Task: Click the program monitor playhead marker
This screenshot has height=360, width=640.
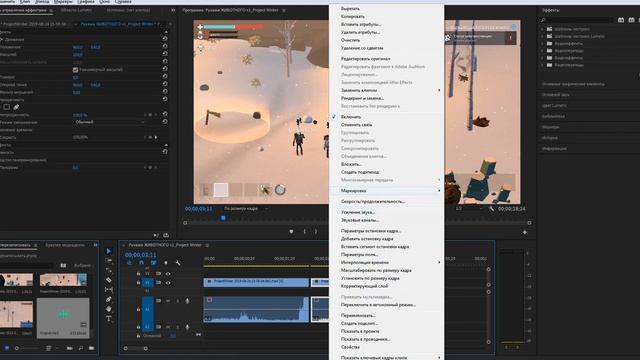Action: coord(223,218)
